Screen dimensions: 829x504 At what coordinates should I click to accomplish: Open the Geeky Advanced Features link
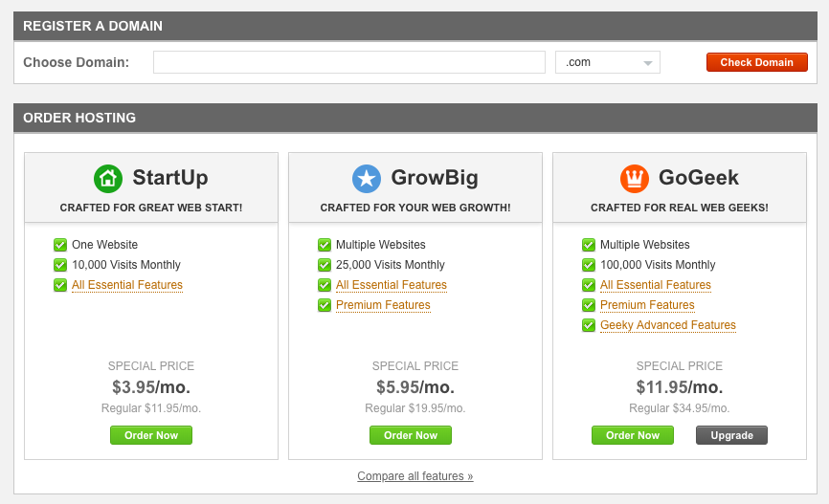point(668,325)
